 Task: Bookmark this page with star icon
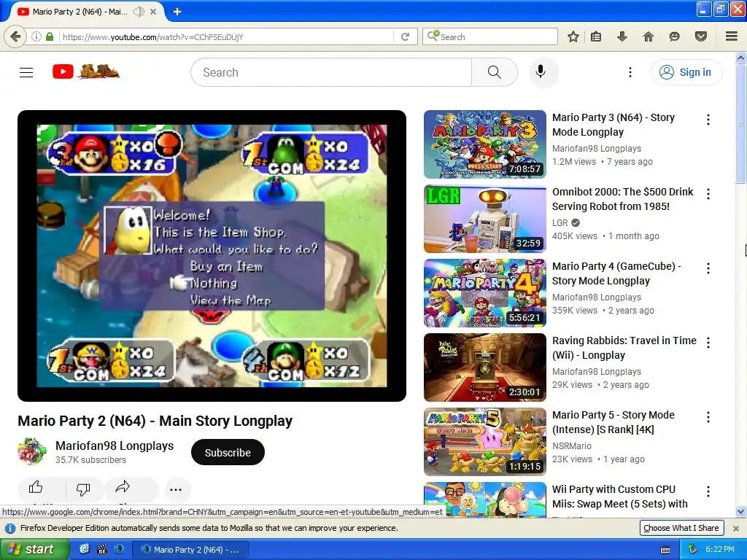573,36
